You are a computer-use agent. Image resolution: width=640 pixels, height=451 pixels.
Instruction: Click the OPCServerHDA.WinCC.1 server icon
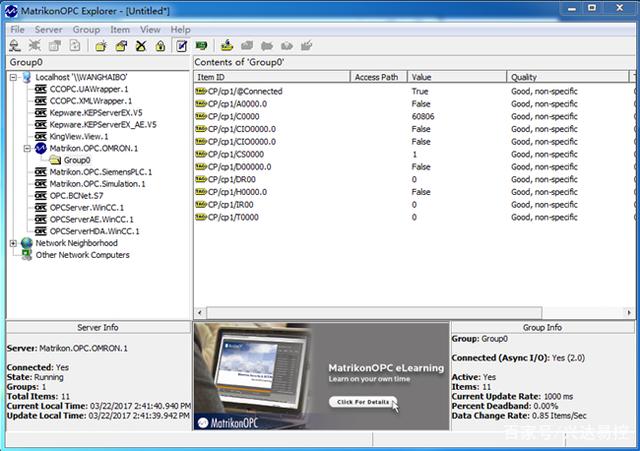[x=40, y=231]
